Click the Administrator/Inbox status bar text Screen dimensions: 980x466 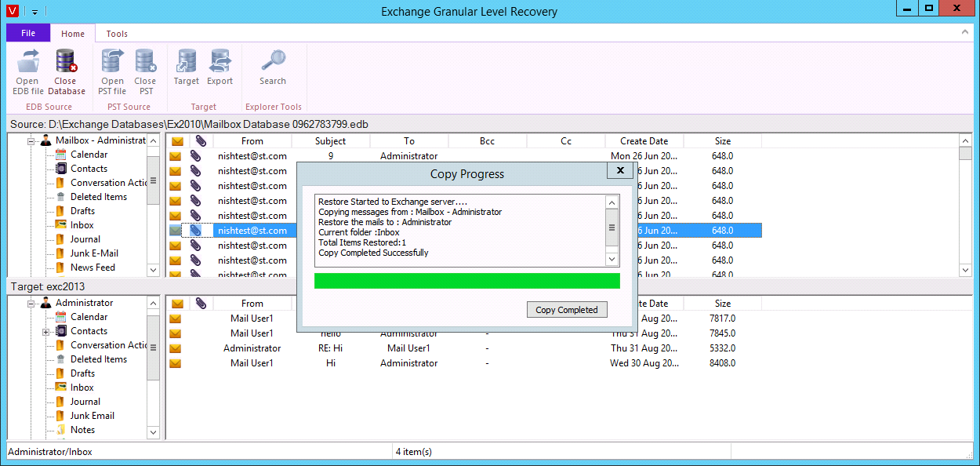pyautogui.click(x=50, y=452)
